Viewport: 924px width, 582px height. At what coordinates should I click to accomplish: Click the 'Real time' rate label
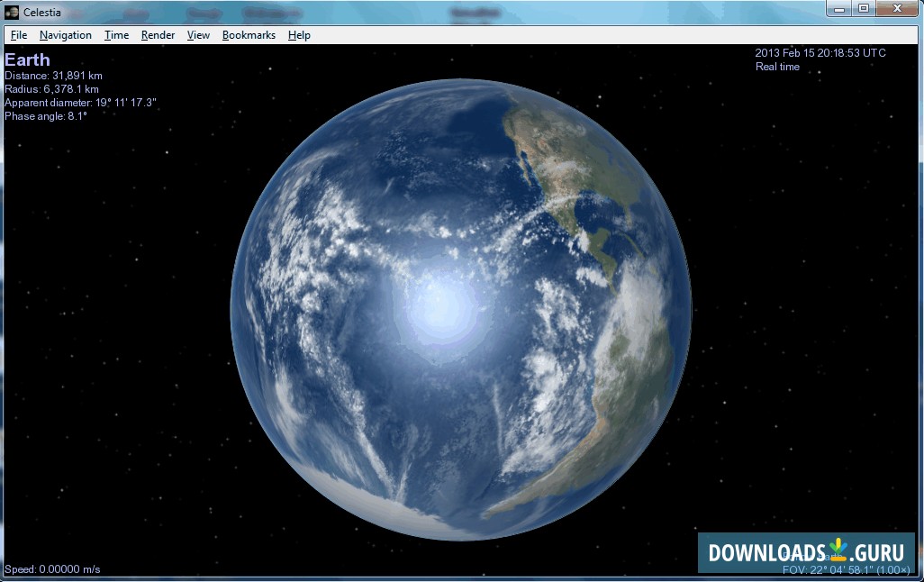point(777,67)
